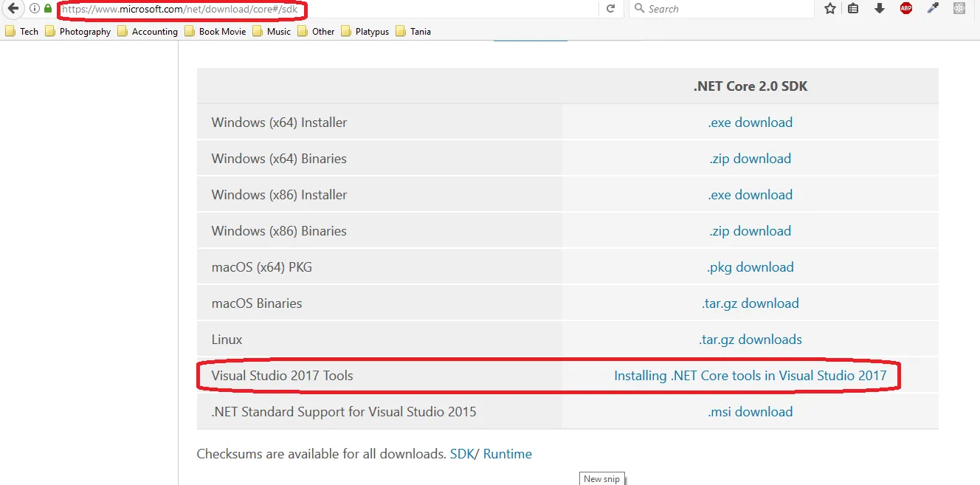Open the SDK checksums link
Image resolution: width=980 pixels, height=485 pixels.
point(462,454)
